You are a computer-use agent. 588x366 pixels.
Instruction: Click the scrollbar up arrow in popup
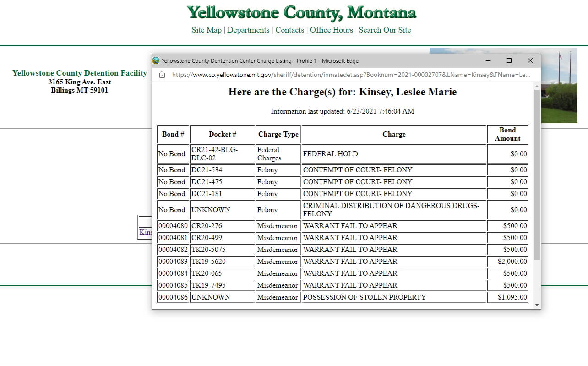tap(537, 86)
